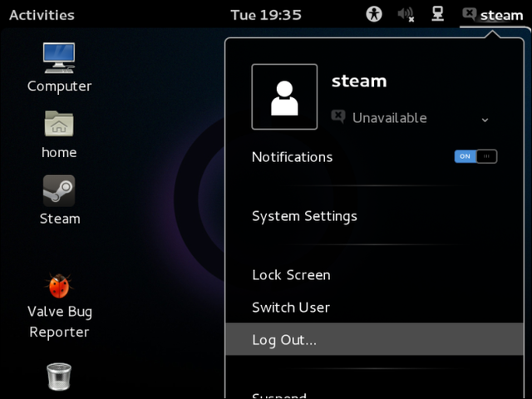Viewport: 532px width, 399px height.
Task: Choose Log Out... menu entry
Action: coord(375,339)
